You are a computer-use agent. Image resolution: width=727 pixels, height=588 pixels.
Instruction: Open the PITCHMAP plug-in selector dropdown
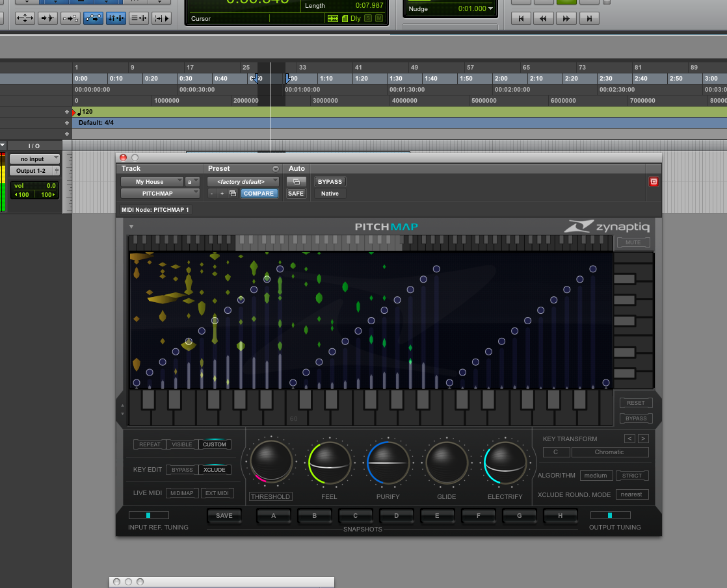[x=160, y=193]
